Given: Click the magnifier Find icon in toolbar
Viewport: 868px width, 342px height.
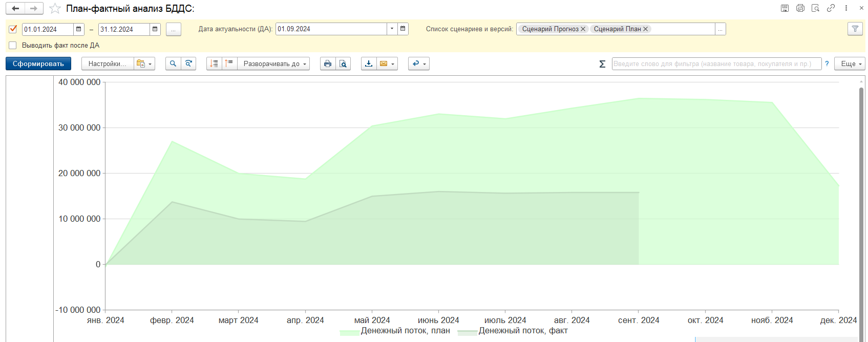Looking at the screenshot, I should coord(173,63).
